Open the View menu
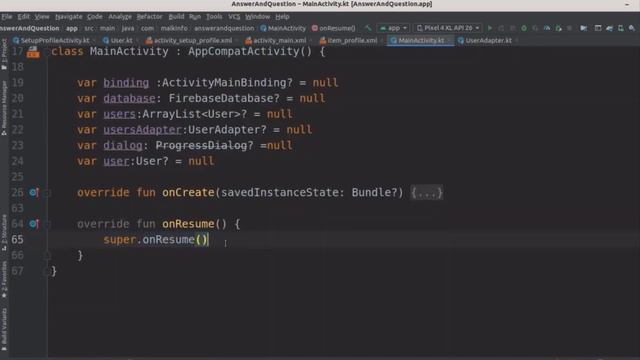640x360 pixels. (x=42, y=17)
